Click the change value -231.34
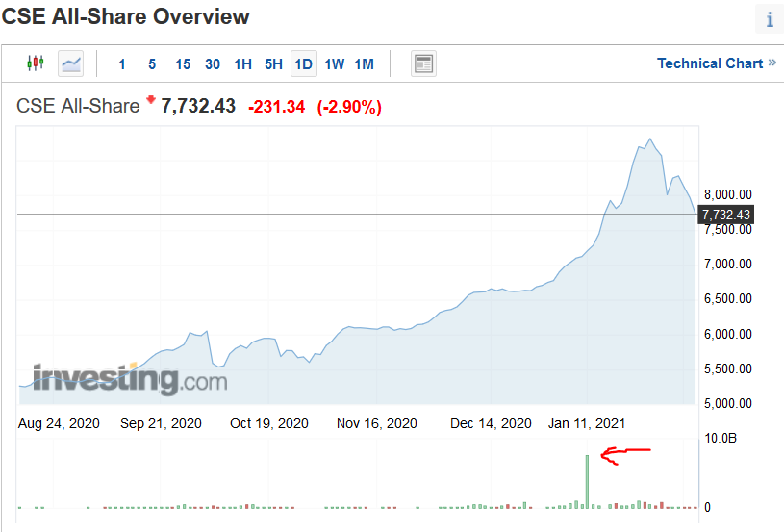Screen dimensions: 784x532 pyautogui.click(x=276, y=107)
